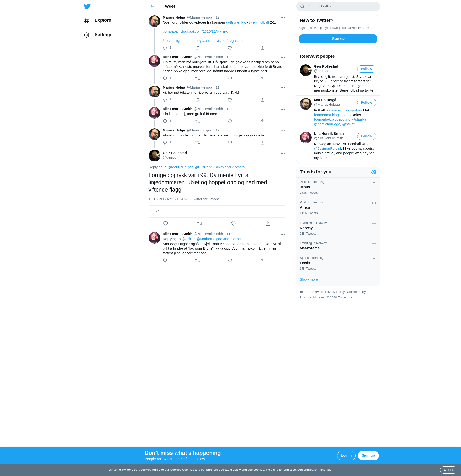Image resolution: width=461 pixels, height=476 pixels.
Task: Open Geir Pollestad's avatar in Relevant people
Action: tap(306, 70)
